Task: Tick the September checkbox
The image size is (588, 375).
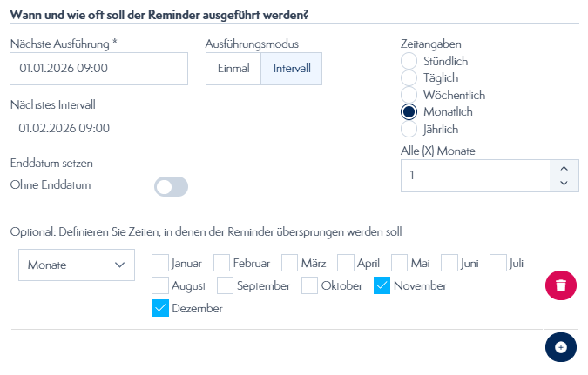Action: coord(225,285)
